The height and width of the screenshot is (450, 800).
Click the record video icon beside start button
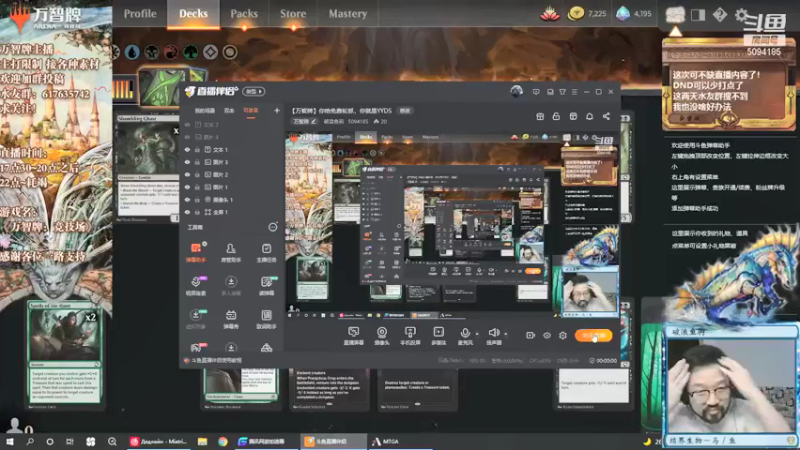530,335
